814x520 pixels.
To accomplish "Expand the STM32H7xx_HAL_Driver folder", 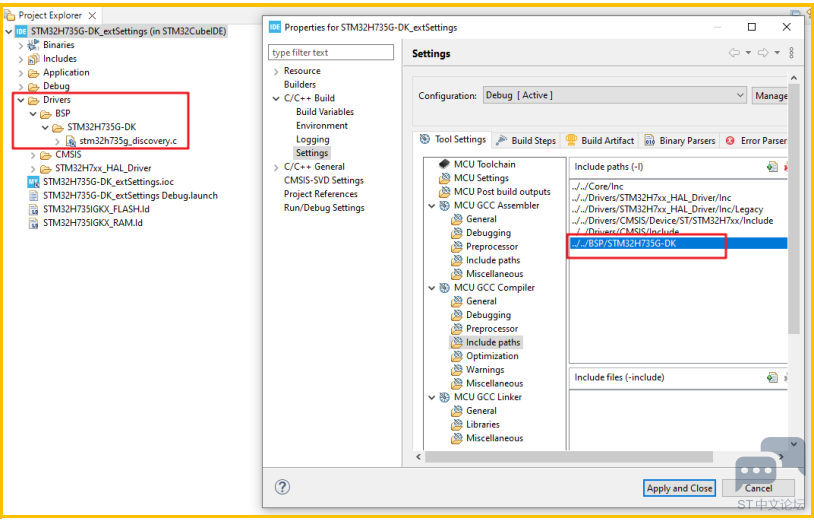I will (33, 169).
